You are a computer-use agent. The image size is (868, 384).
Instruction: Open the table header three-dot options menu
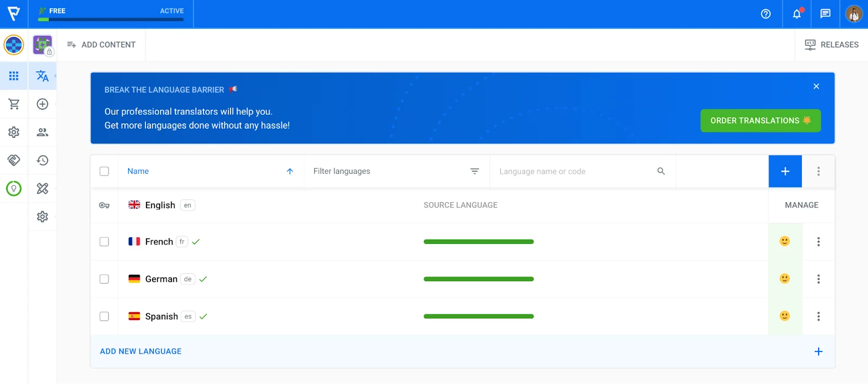(x=818, y=172)
